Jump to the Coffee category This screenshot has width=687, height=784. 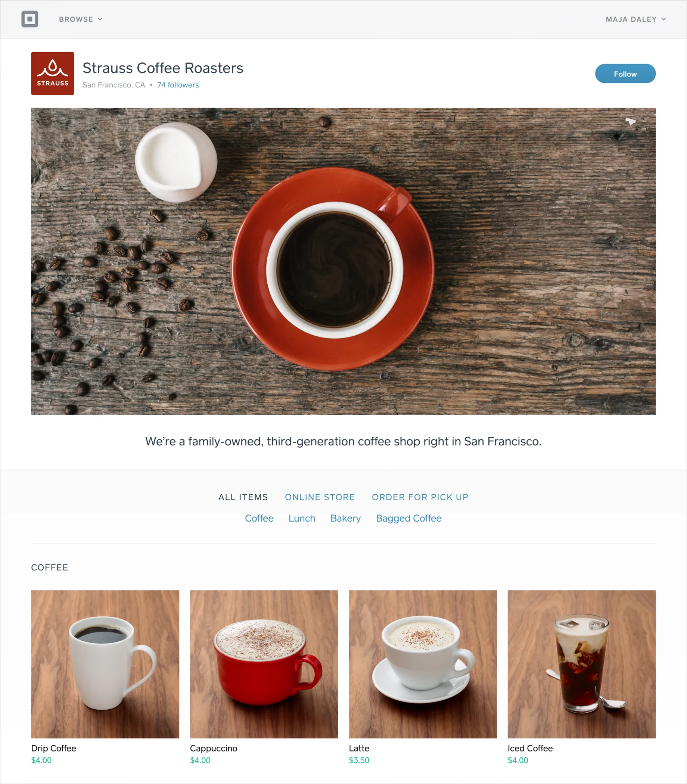[x=259, y=518]
